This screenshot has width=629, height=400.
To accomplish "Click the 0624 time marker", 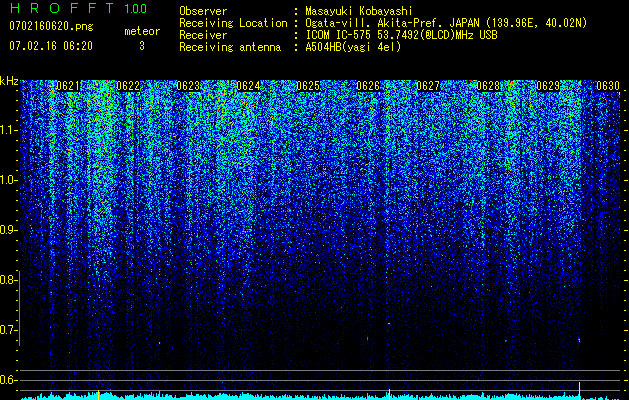I will pos(248,86).
